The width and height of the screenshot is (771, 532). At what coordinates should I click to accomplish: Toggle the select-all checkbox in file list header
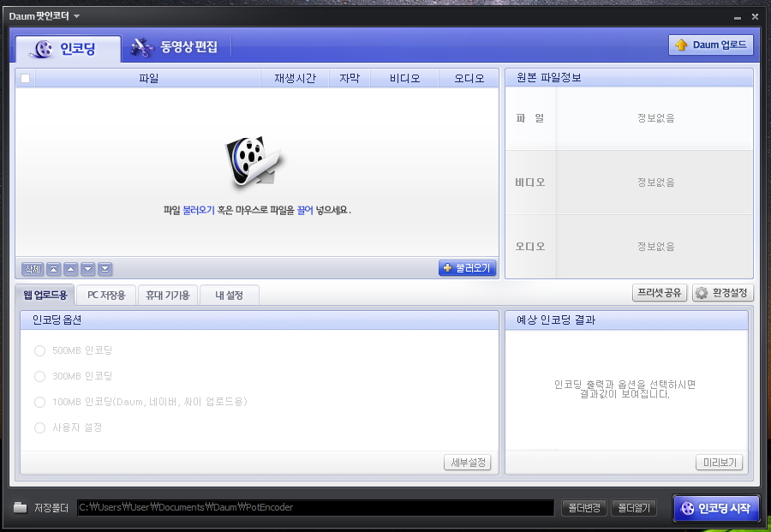click(x=26, y=78)
